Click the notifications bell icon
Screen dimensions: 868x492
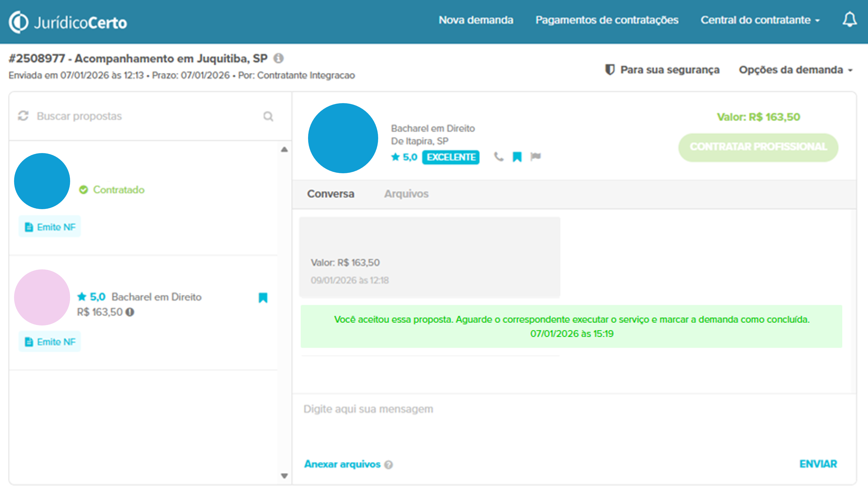pos(849,20)
